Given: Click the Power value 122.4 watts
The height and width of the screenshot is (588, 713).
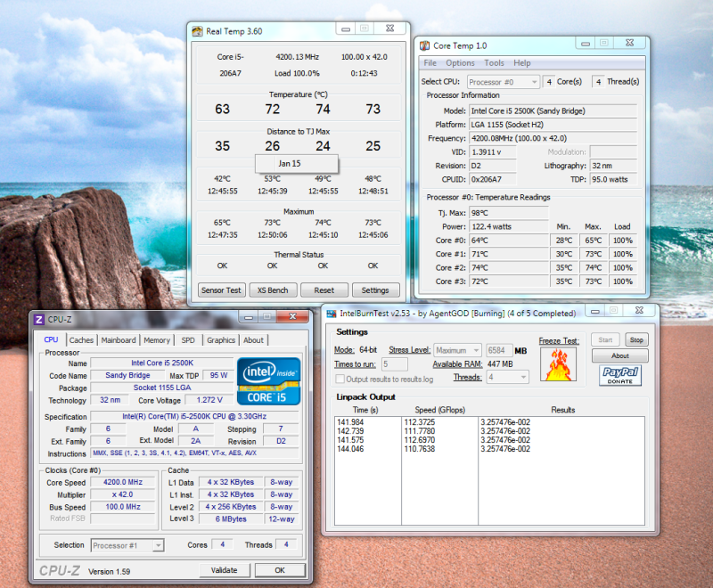Looking at the screenshot, I should [509, 226].
